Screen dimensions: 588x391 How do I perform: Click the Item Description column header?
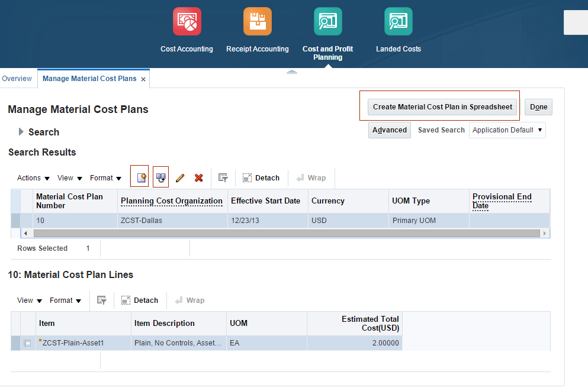178,324
